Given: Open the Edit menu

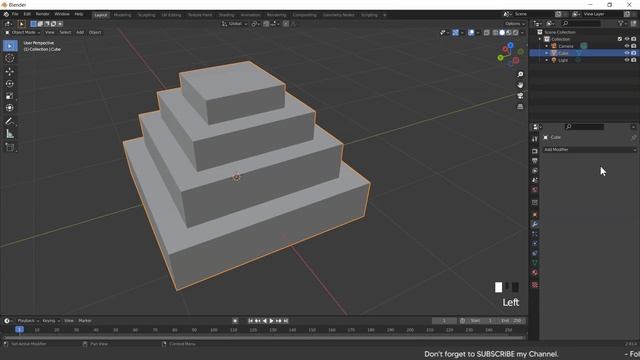Looking at the screenshot, I should click(27, 14).
